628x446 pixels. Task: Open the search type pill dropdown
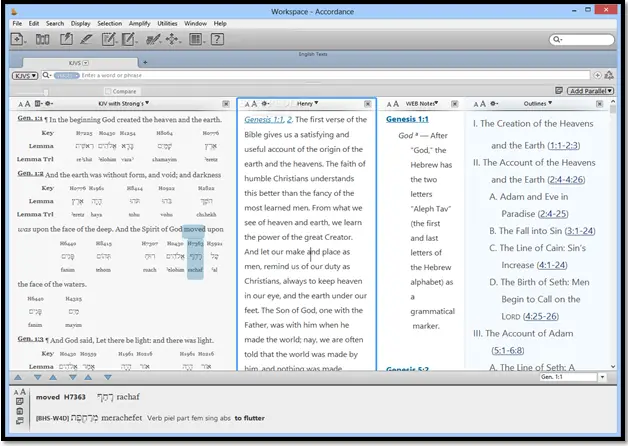66,75
